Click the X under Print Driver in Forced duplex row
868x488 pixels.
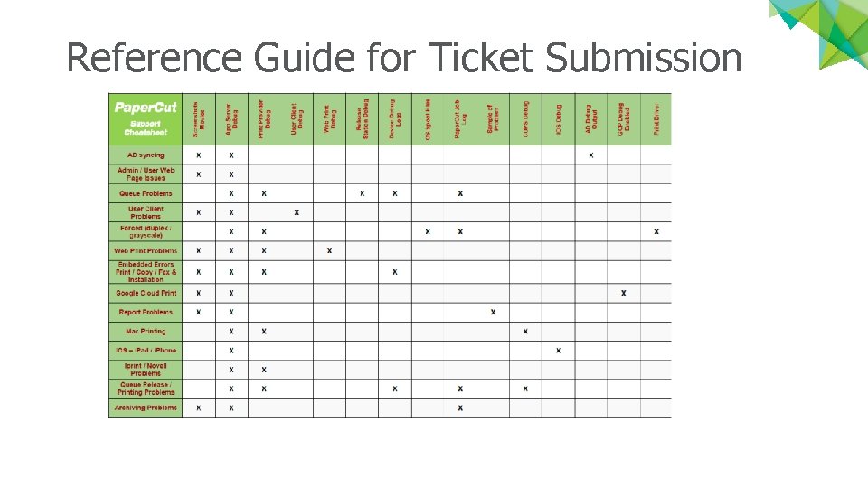pos(656,231)
